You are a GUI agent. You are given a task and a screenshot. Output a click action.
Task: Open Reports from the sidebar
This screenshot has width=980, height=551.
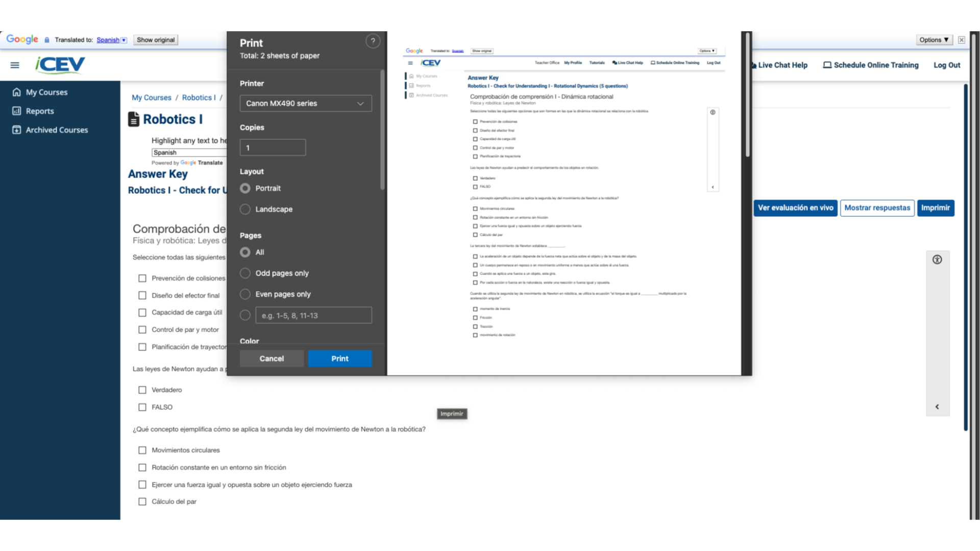40,111
